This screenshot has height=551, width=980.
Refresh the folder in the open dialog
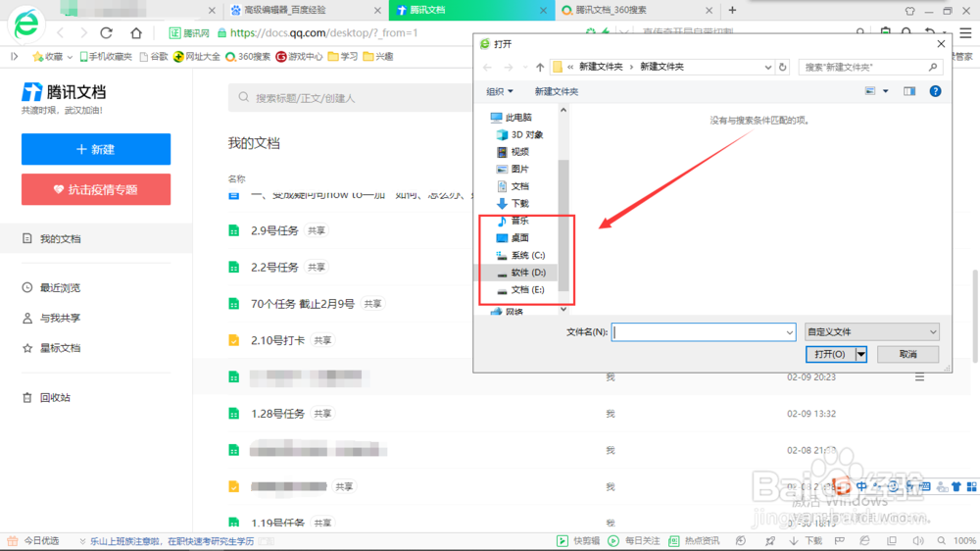[782, 67]
